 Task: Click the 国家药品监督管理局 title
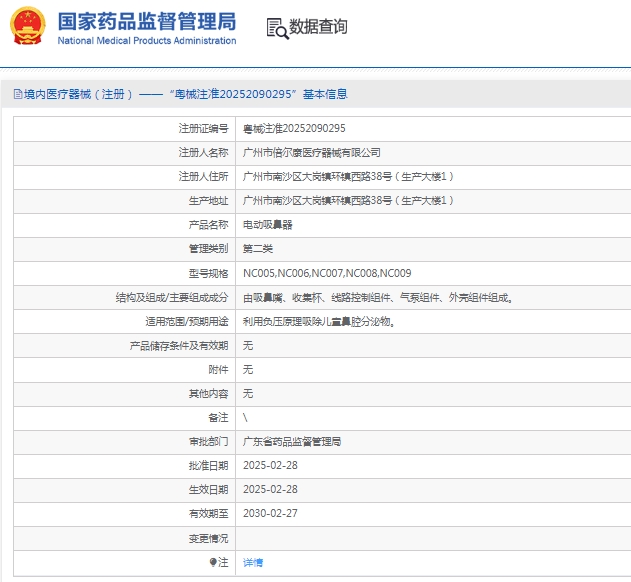pos(146,21)
